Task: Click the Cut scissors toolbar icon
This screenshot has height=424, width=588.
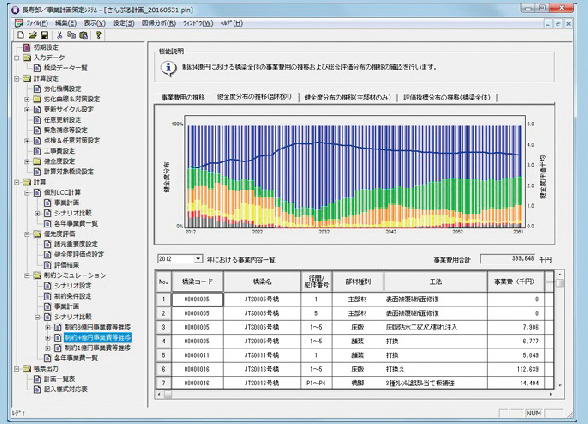Action: click(59, 35)
